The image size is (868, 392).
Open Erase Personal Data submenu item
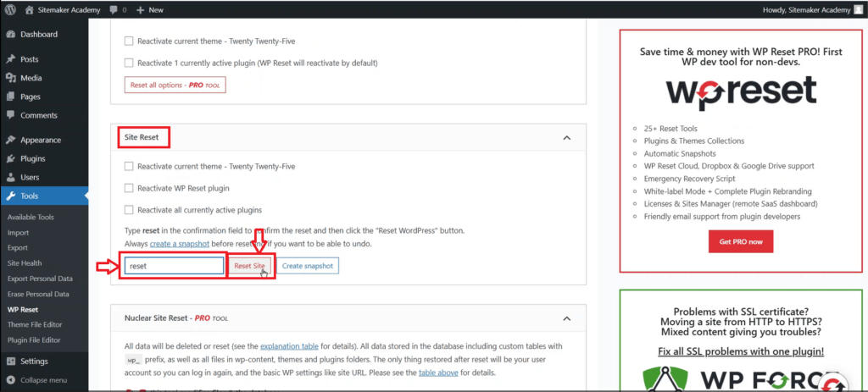pos(38,294)
